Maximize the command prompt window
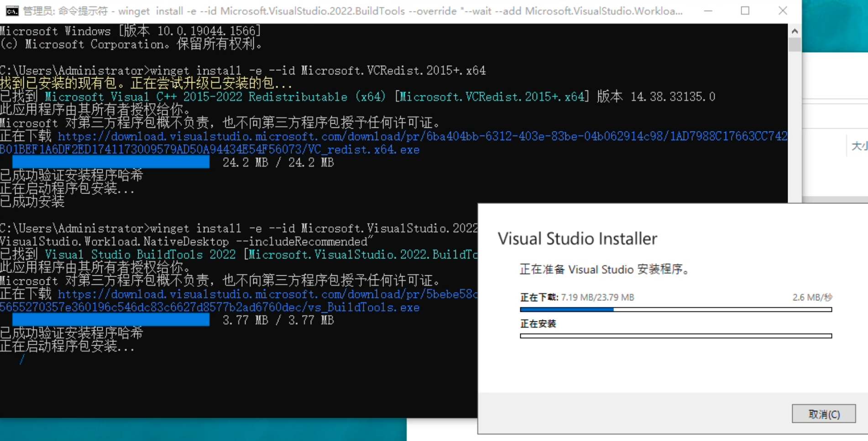This screenshot has height=441, width=868. tap(745, 11)
